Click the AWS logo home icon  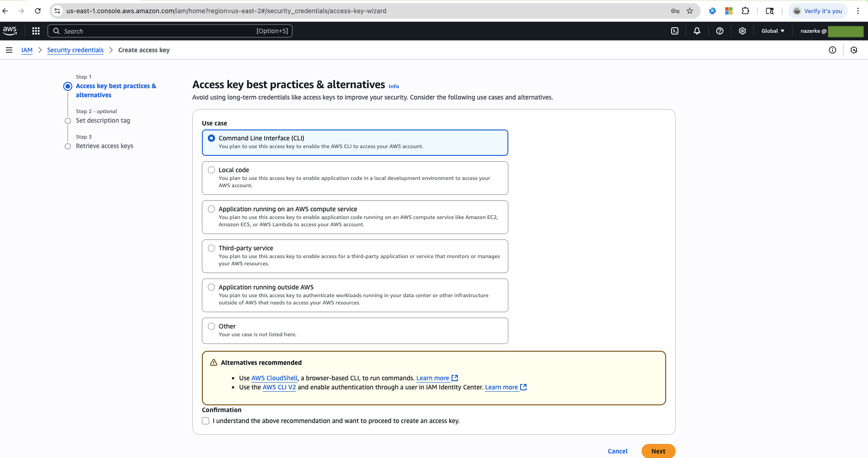click(10, 30)
